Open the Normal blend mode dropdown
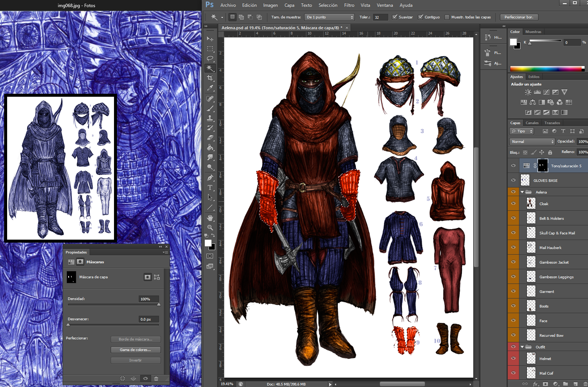588x387 pixels. pos(532,141)
